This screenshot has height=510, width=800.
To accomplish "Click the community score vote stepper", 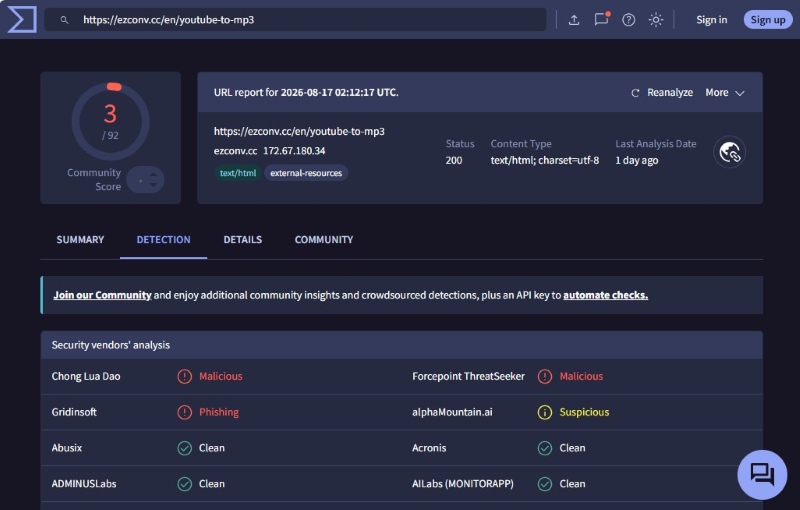I will point(145,180).
